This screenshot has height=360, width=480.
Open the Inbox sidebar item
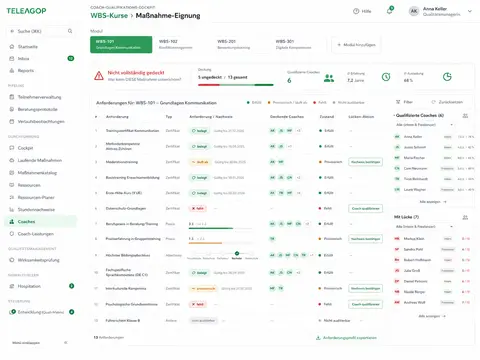[x=41, y=59]
